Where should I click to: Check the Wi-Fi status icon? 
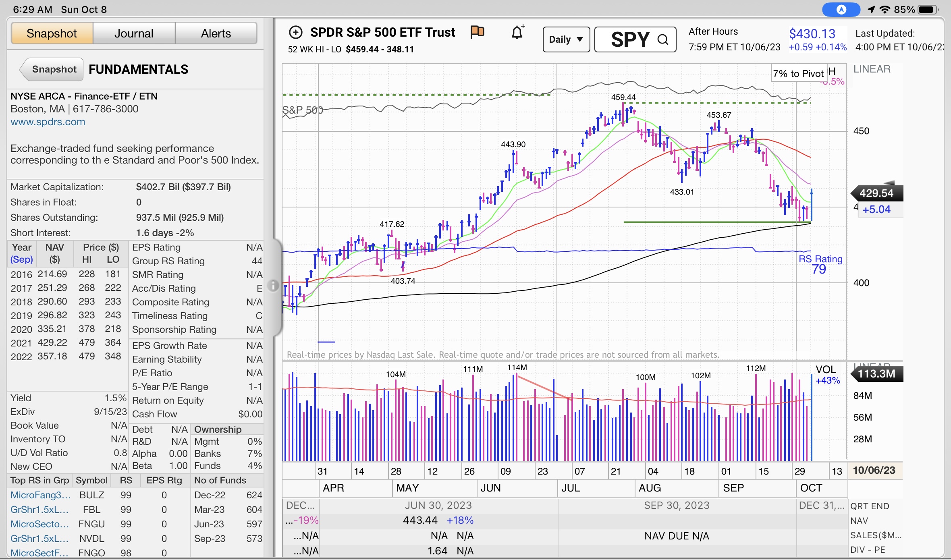885,9
